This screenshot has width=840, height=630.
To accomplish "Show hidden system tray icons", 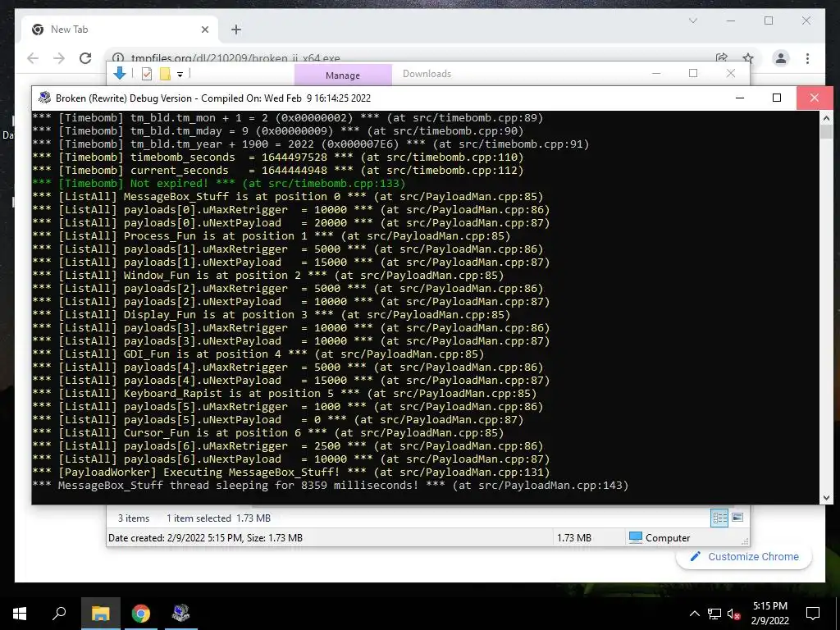I will (694, 614).
